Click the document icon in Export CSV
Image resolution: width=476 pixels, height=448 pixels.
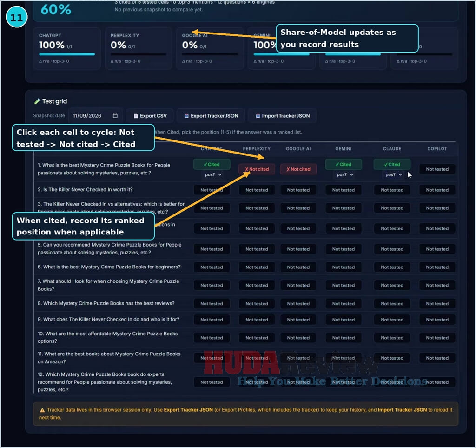pyautogui.click(x=136, y=116)
